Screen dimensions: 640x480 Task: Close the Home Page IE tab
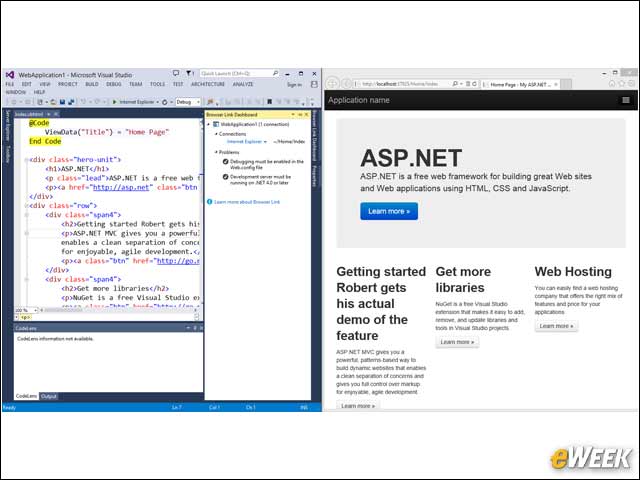(x=556, y=84)
